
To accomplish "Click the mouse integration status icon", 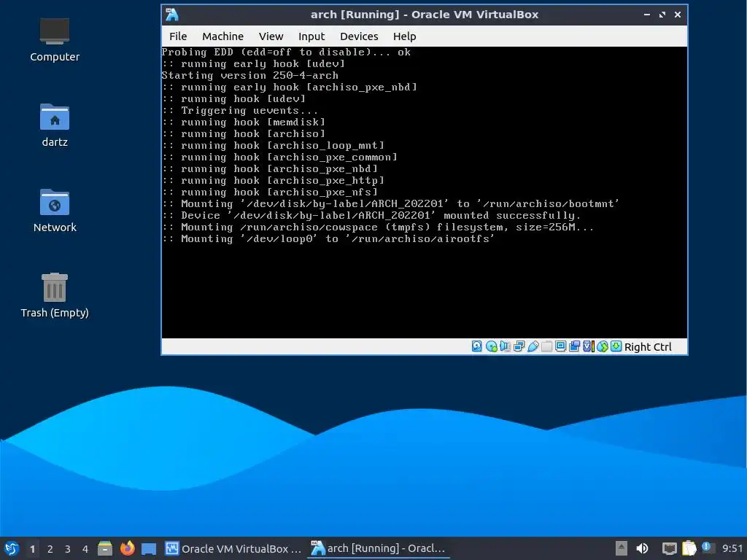I will [603, 346].
